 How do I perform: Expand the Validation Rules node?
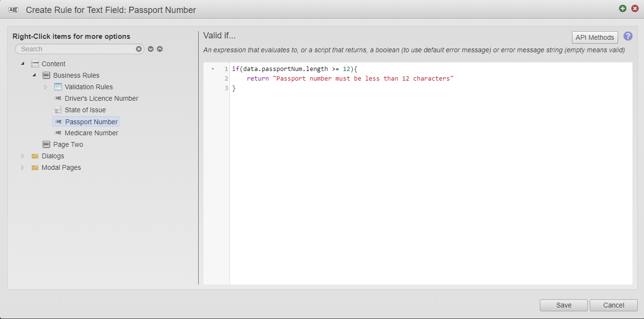click(46, 87)
